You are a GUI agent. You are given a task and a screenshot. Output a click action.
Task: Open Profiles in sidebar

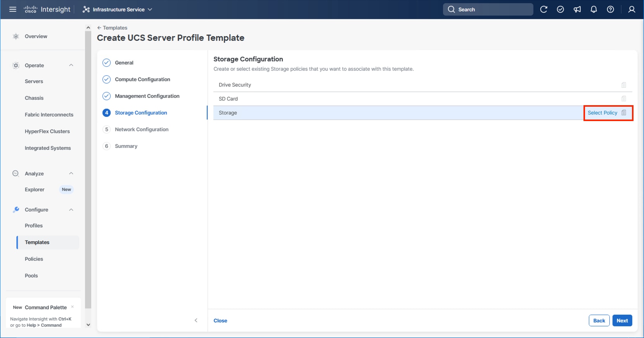tap(34, 226)
